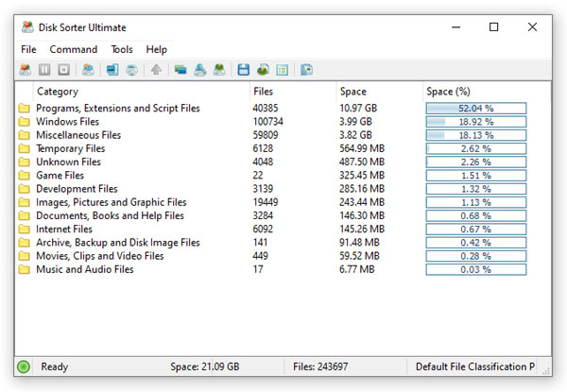Viewport: 567px width, 392px height.
Task: Click the Temporary Files label
Action: pos(71,148)
